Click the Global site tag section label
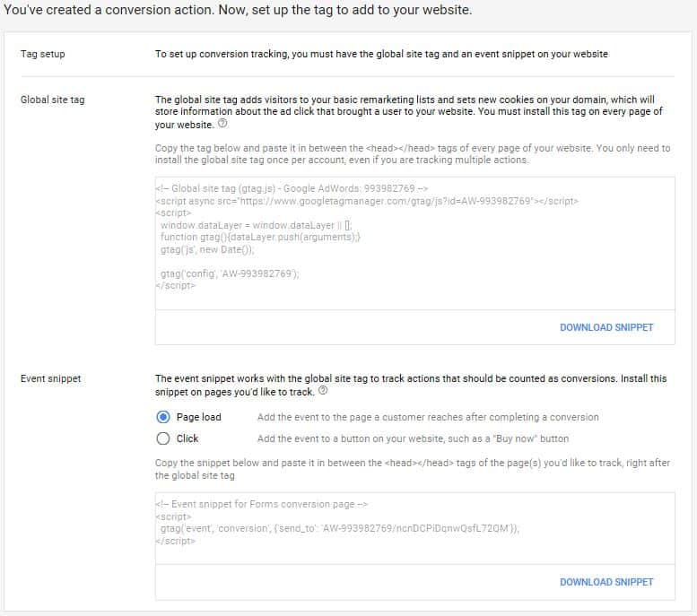Viewport: 697px width, 616px height. (52, 100)
